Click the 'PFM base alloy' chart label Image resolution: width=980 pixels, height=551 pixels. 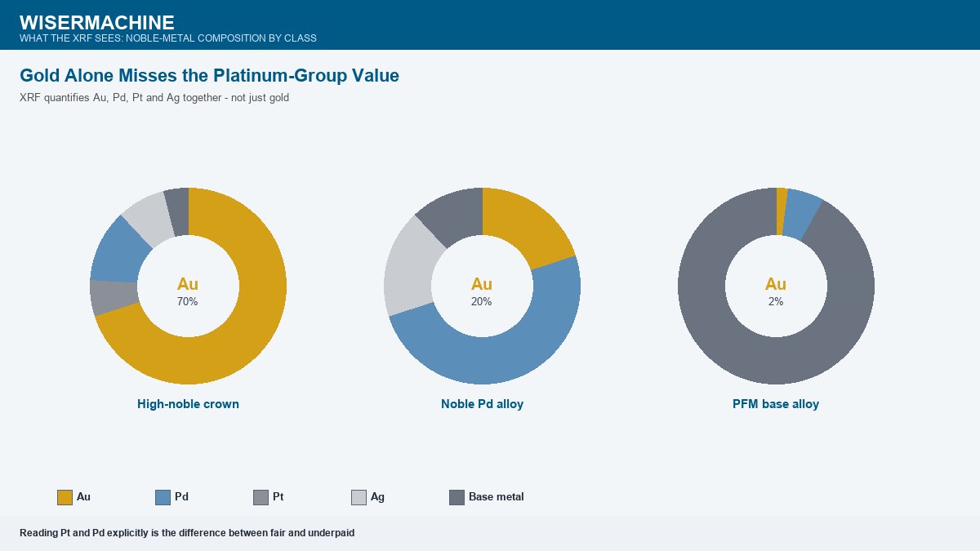tap(776, 404)
